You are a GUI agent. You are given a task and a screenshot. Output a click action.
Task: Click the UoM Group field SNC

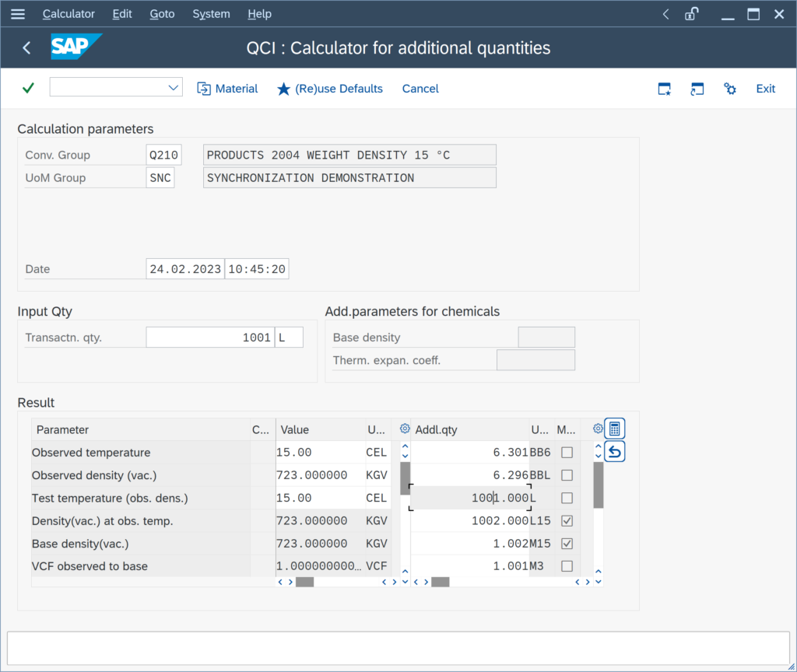(160, 178)
